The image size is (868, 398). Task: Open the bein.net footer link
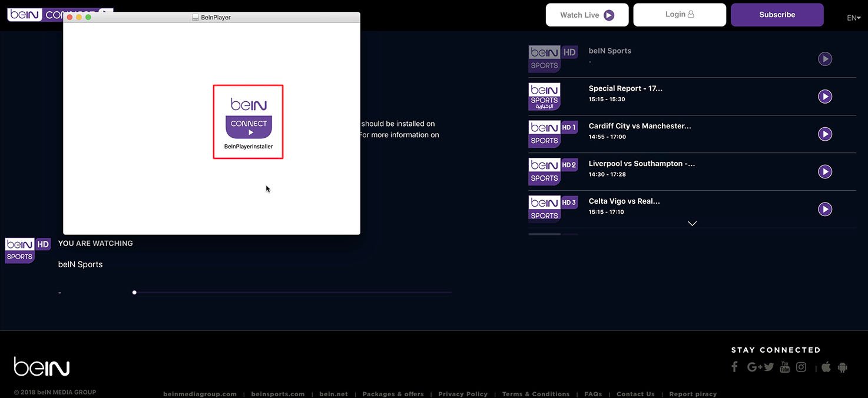(x=334, y=394)
